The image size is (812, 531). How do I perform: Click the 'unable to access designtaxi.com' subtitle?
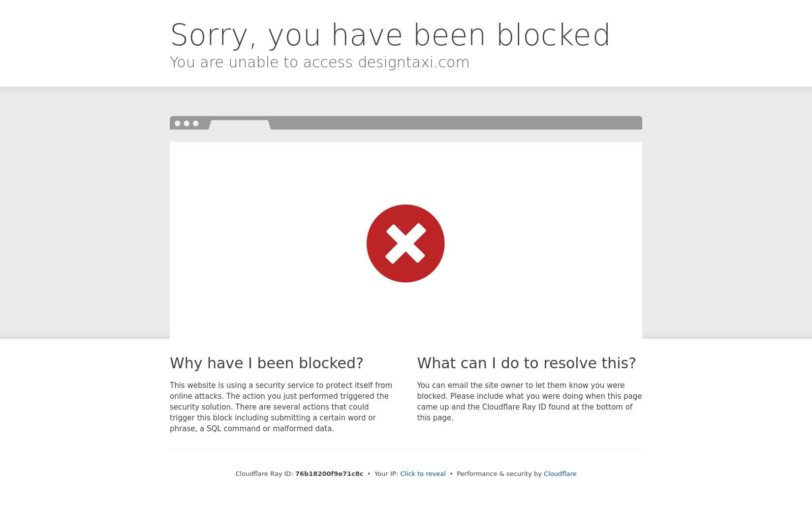[x=320, y=62]
